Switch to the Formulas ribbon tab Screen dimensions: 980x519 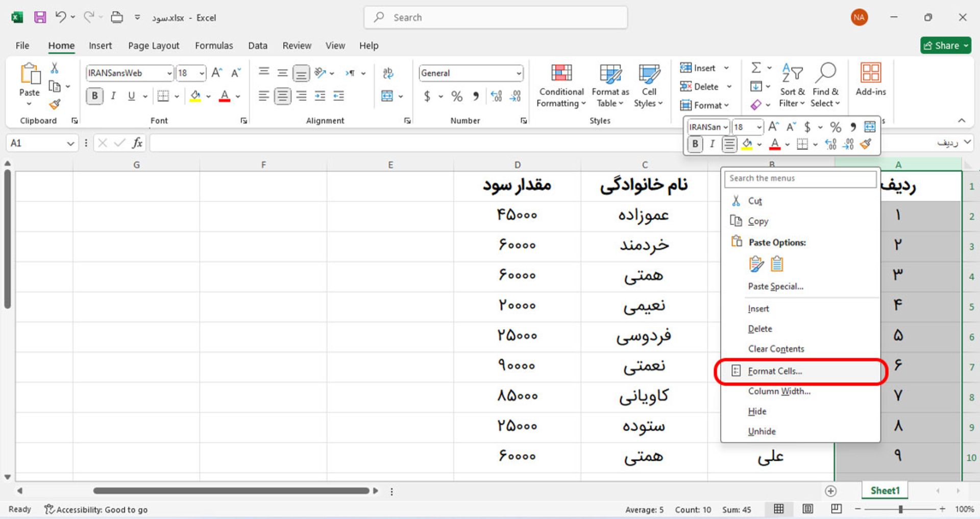coord(214,45)
